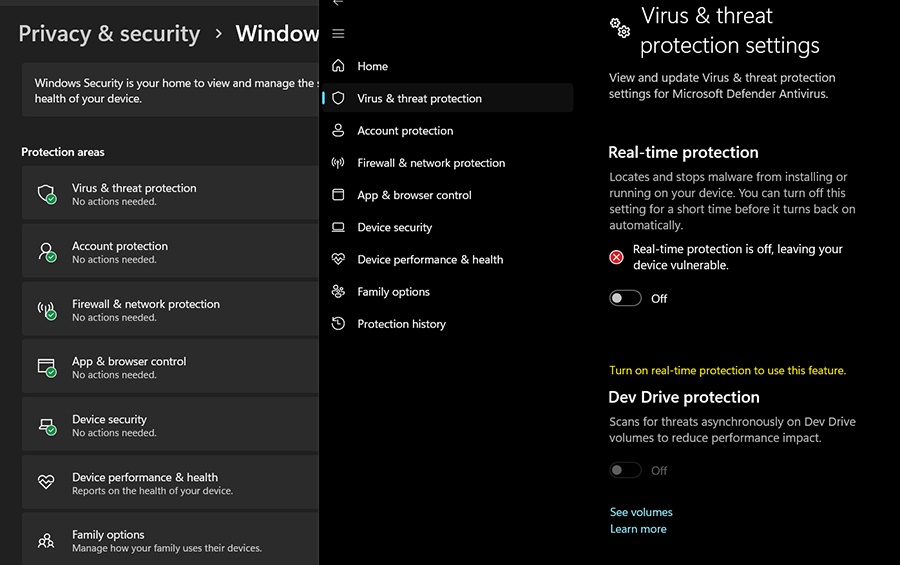The width and height of the screenshot is (900, 565).
Task: Click the Family options people icon in Protection areas
Action: click(46, 540)
